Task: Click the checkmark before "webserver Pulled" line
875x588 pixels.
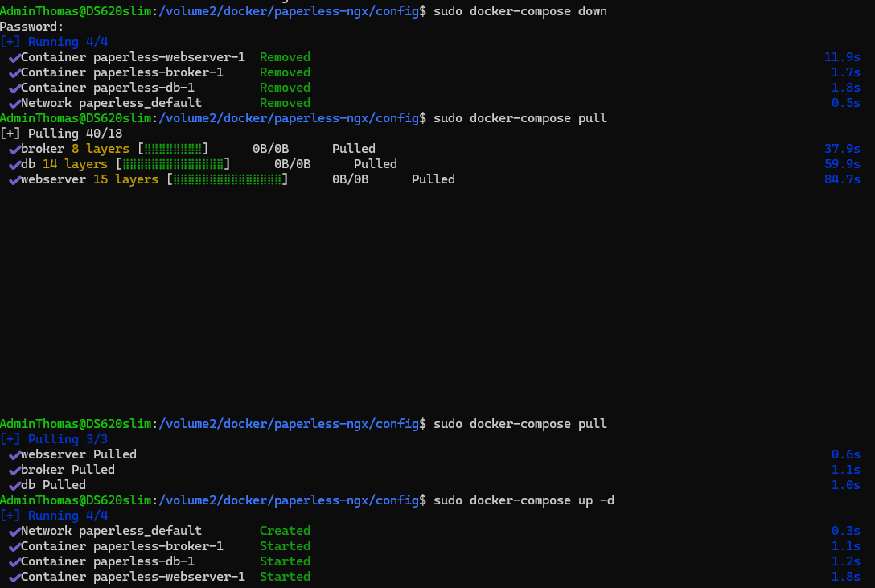Action: 14,454
